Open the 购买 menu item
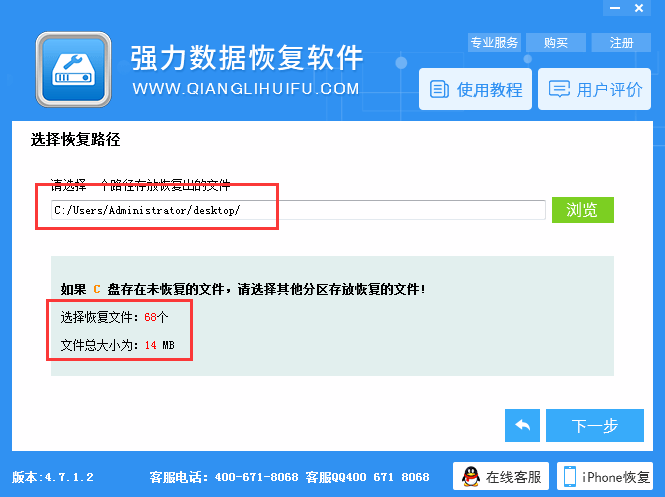Image resolution: width=665 pixels, height=497 pixels. click(x=556, y=42)
